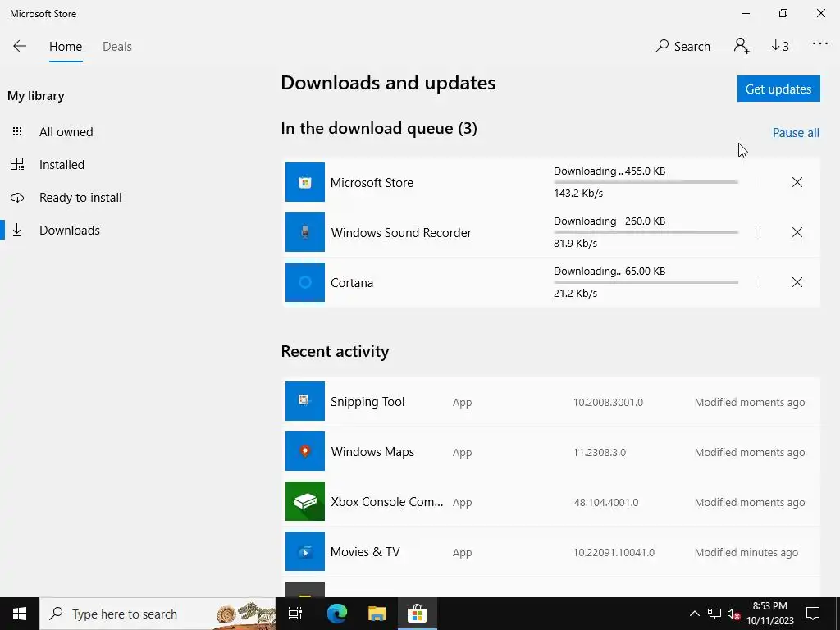Click the Windows Maps app icon
The width and height of the screenshot is (840, 630).
click(x=305, y=451)
